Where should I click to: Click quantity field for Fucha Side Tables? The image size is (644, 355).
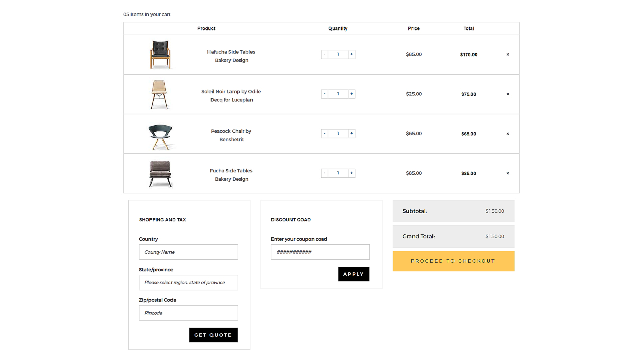(x=338, y=173)
